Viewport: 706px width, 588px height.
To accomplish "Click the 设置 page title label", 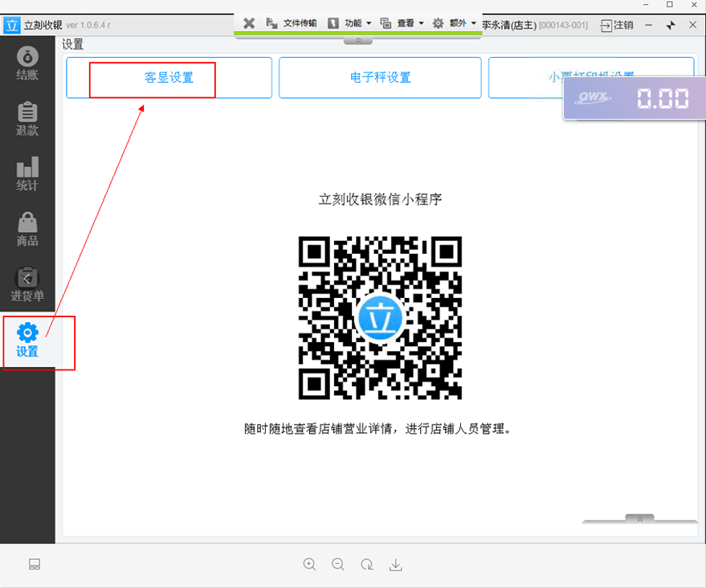I will point(72,44).
